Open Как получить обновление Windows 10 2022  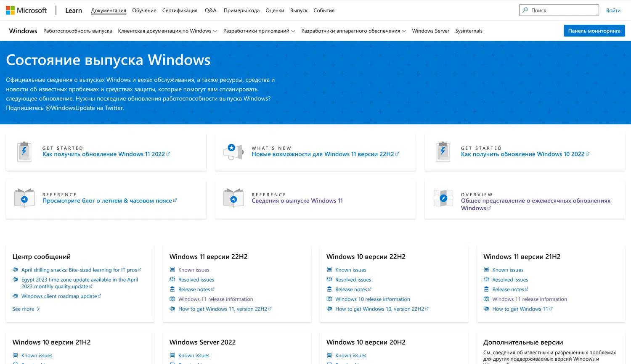tap(525, 154)
